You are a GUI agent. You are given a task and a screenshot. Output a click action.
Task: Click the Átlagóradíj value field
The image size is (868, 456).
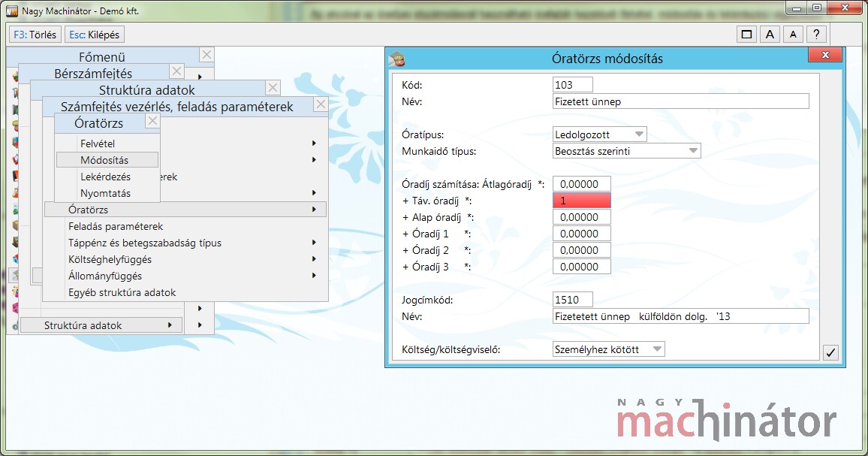click(x=582, y=184)
